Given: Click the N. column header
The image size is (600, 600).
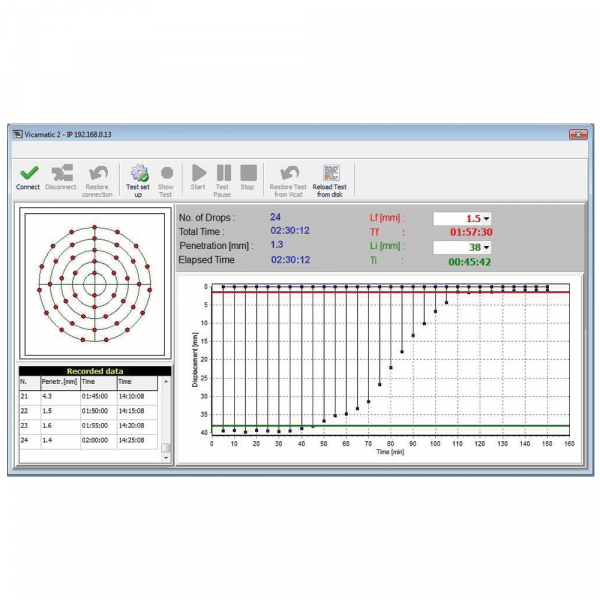Looking at the screenshot, I should (x=29, y=382).
